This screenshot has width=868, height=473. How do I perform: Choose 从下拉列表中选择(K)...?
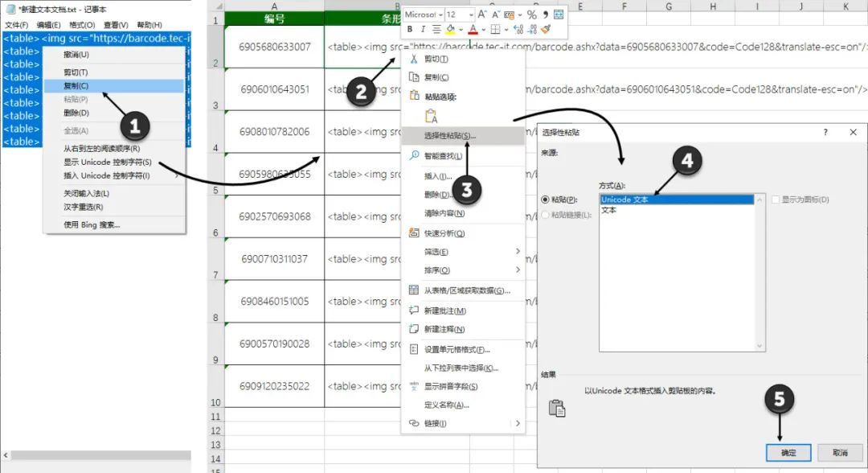pyautogui.click(x=463, y=368)
